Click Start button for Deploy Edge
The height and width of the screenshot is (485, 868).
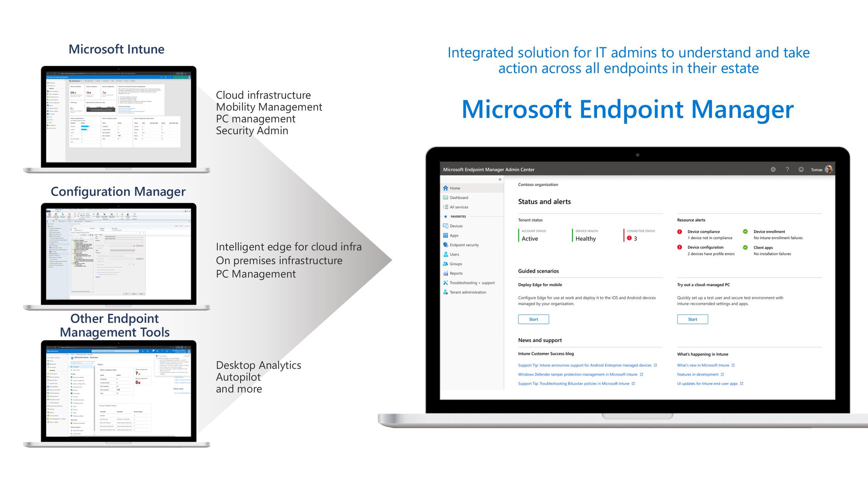click(x=532, y=319)
